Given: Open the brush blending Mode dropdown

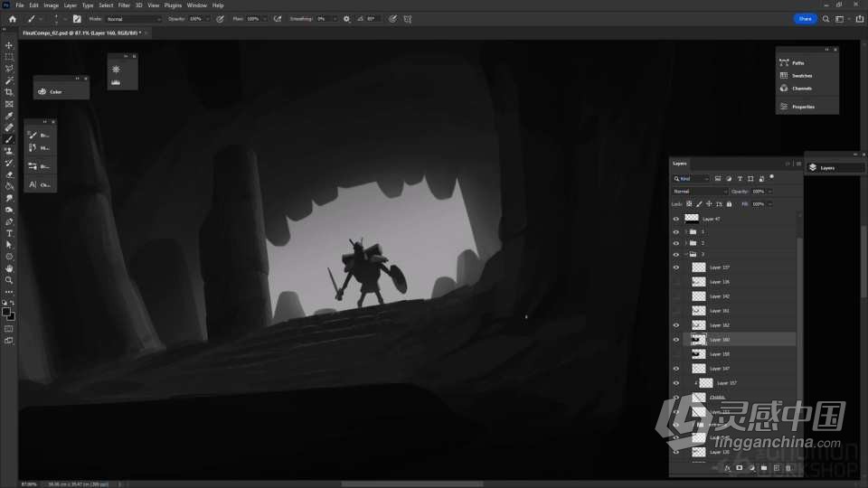Looking at the screenshot, I should click(x=134, y=19).
